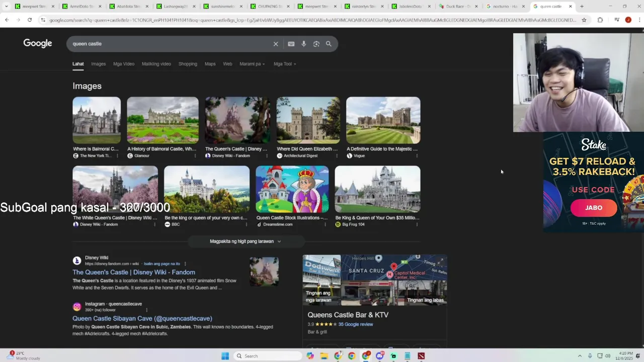Bookmark this page with the star icon
This screenshot has width=644, height=362.
pyautogui.click(x=584, y=20)
